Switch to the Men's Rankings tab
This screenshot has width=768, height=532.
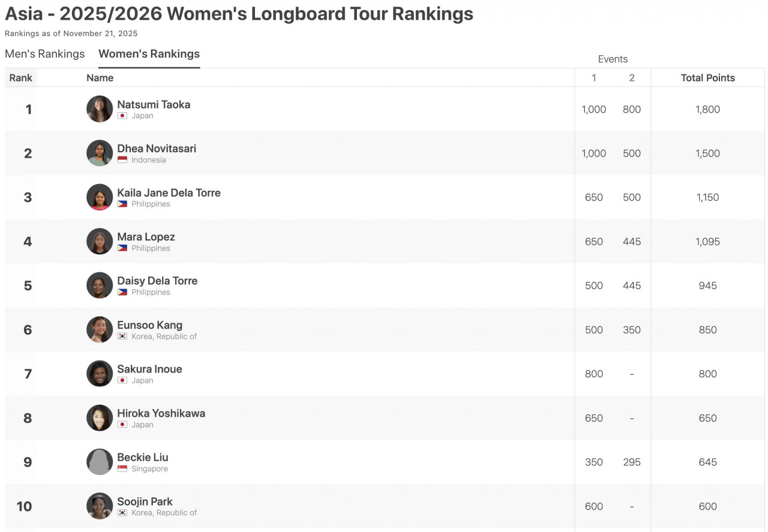45,54
